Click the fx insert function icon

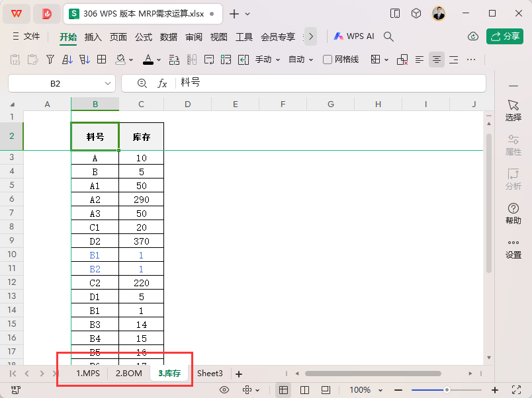tap(162, 83)
